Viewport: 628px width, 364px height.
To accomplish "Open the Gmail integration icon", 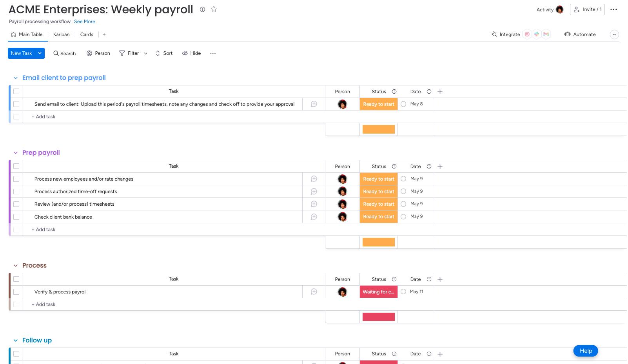I will coord(546,34).
